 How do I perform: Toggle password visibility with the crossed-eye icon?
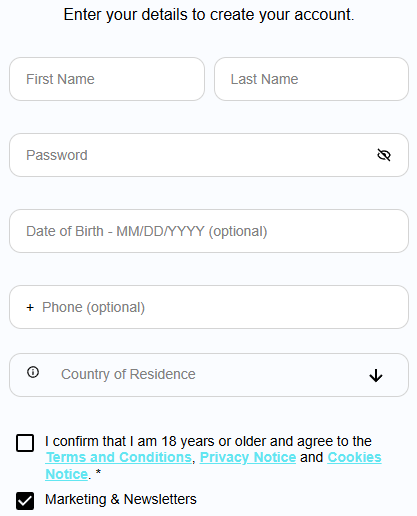click(x=384, y=155)
